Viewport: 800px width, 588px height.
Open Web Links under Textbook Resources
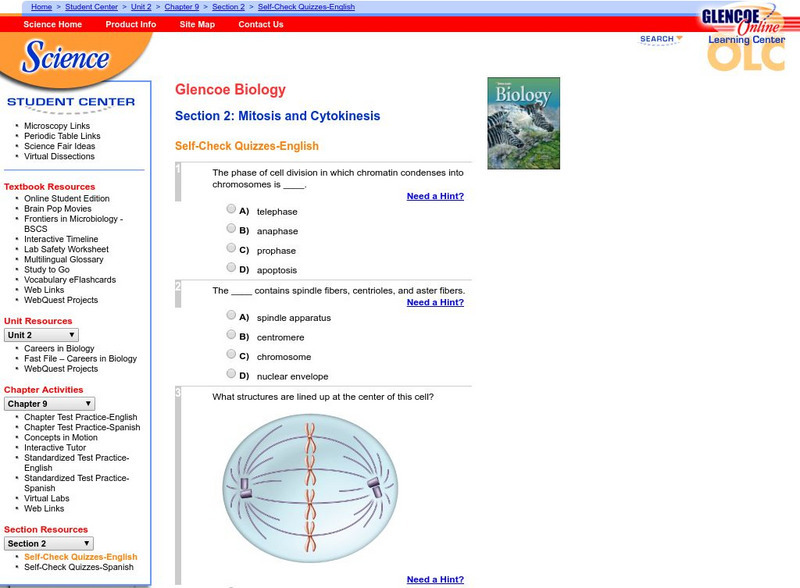[x=44, y=290]
